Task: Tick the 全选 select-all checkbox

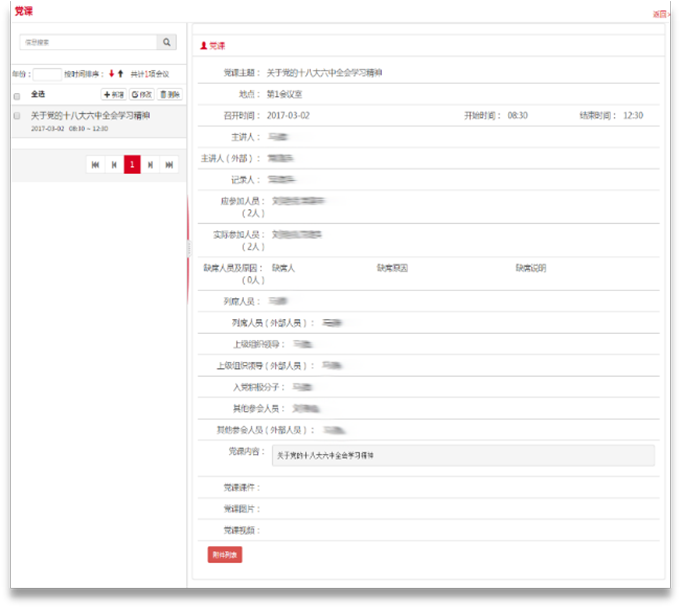Action: (17, 96)
